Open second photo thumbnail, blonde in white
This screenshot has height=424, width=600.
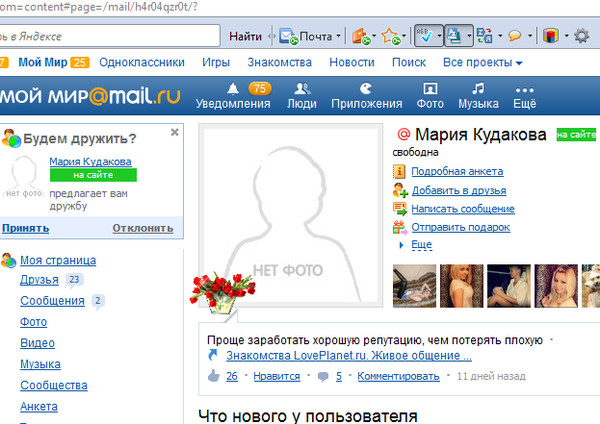(x=461, y=286)
